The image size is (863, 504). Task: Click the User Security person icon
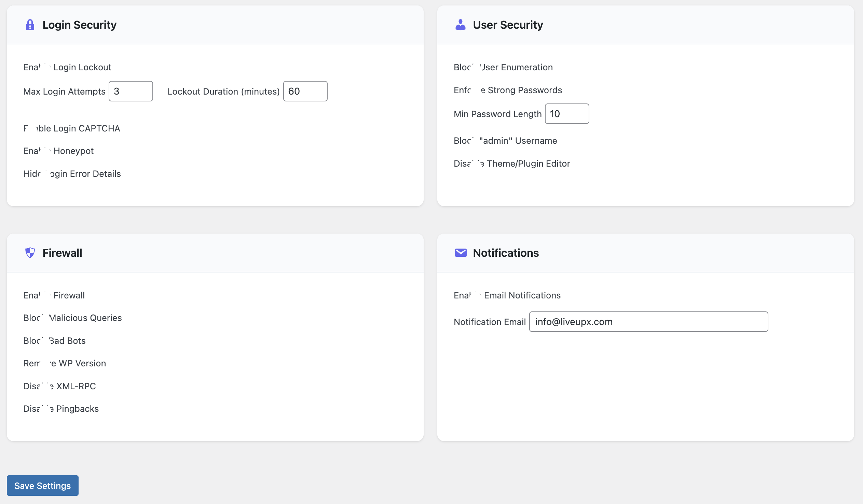point(460,25)
